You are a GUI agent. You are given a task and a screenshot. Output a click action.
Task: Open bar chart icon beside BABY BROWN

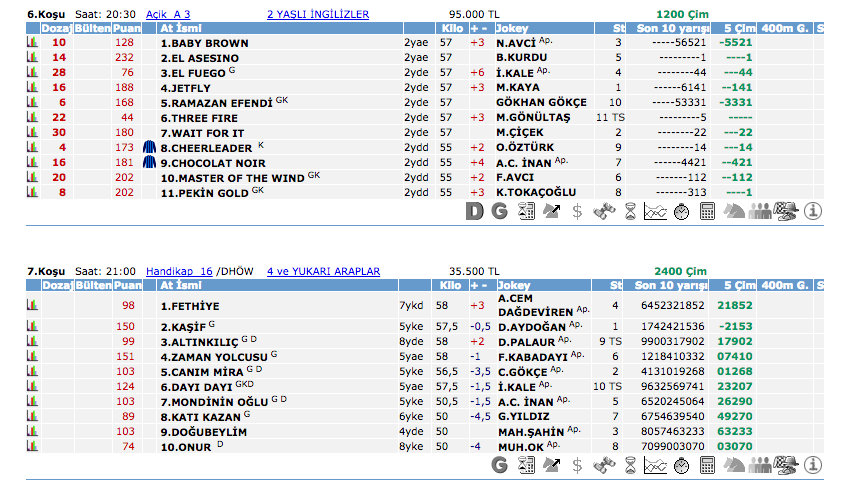click(x=31, y=44)
